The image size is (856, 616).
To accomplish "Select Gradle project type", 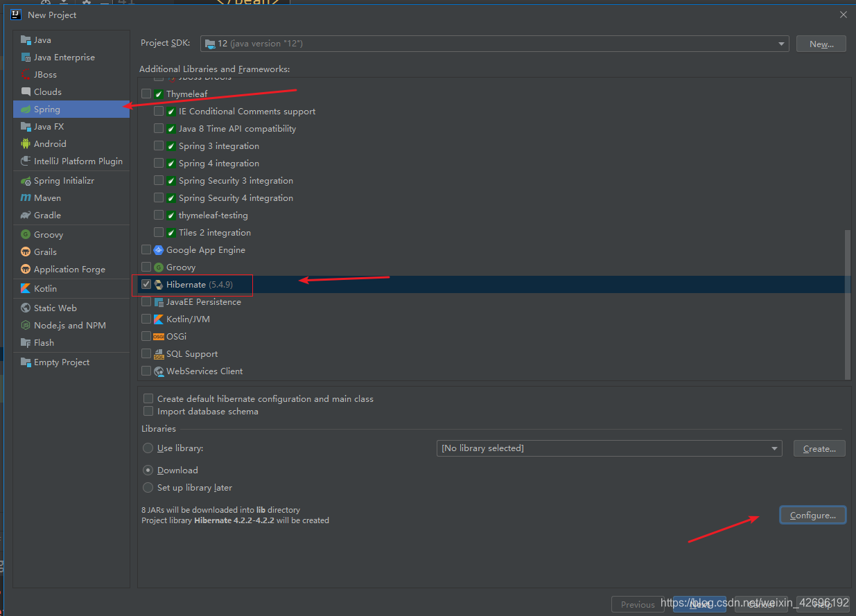I will coord(71,215).
